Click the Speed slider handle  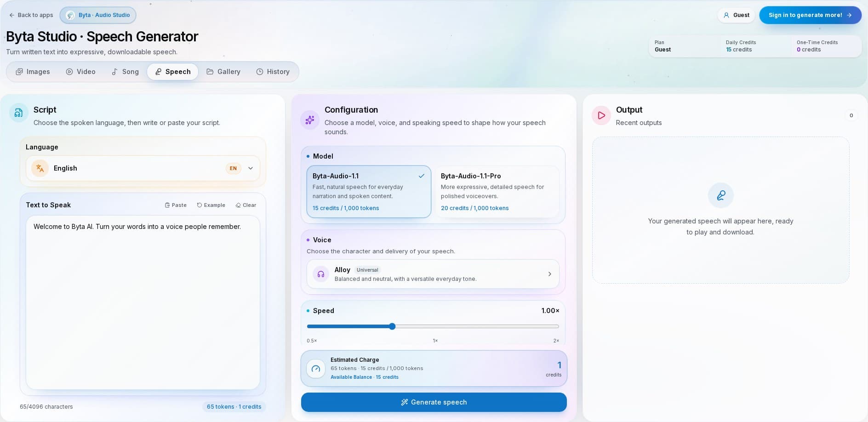point(392,326)
